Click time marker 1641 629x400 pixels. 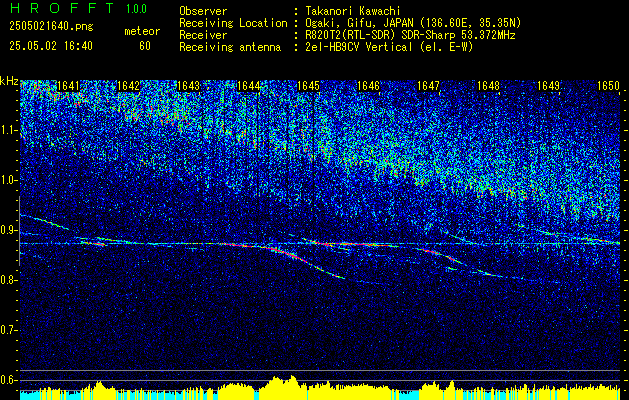(69, 86)
